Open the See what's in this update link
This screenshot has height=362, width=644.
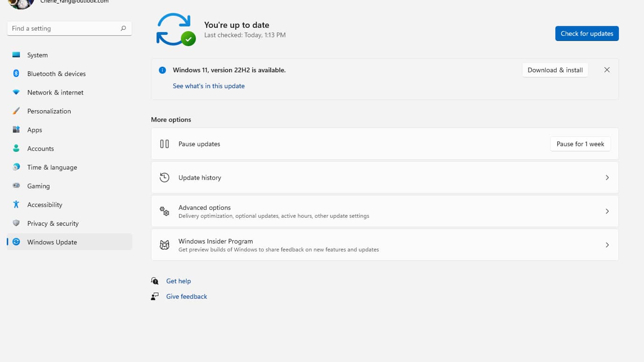point(209,86)
